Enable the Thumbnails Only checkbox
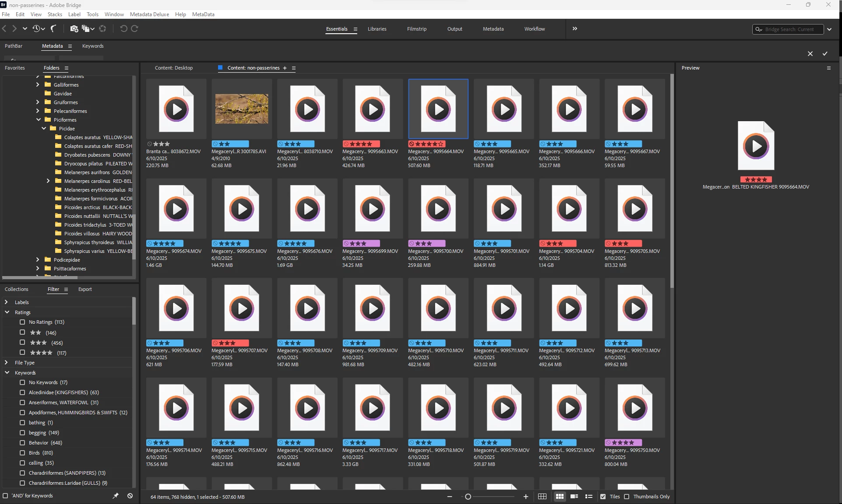The image size is (842, 504). point(627,497)
